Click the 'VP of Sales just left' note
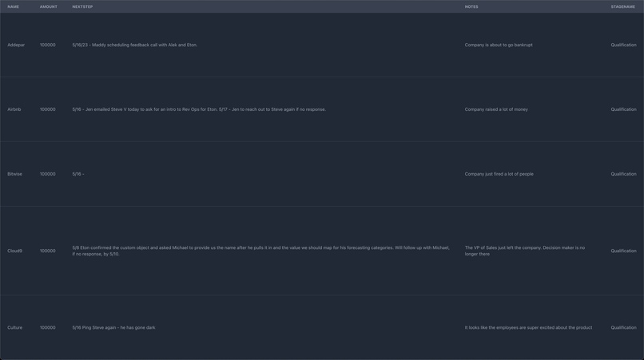The image size is (644, 360). 525,251
